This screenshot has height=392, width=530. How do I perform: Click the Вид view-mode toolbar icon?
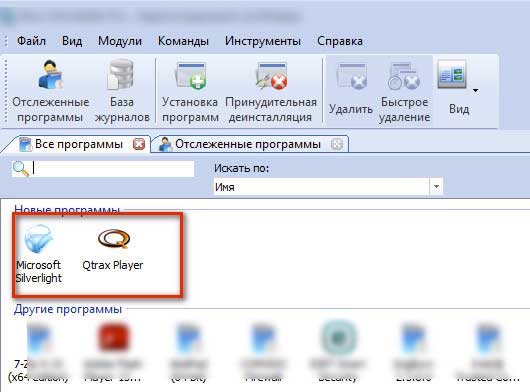(452, 75)
